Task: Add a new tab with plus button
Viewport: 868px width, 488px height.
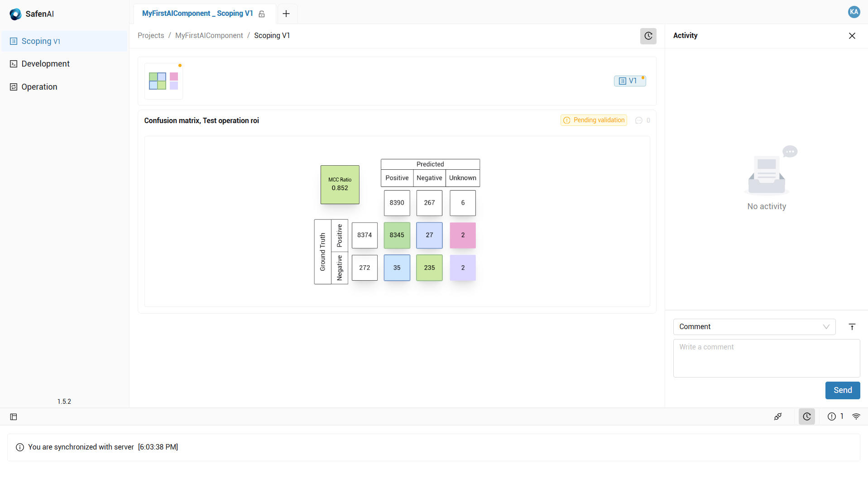Action: point(286,14)
